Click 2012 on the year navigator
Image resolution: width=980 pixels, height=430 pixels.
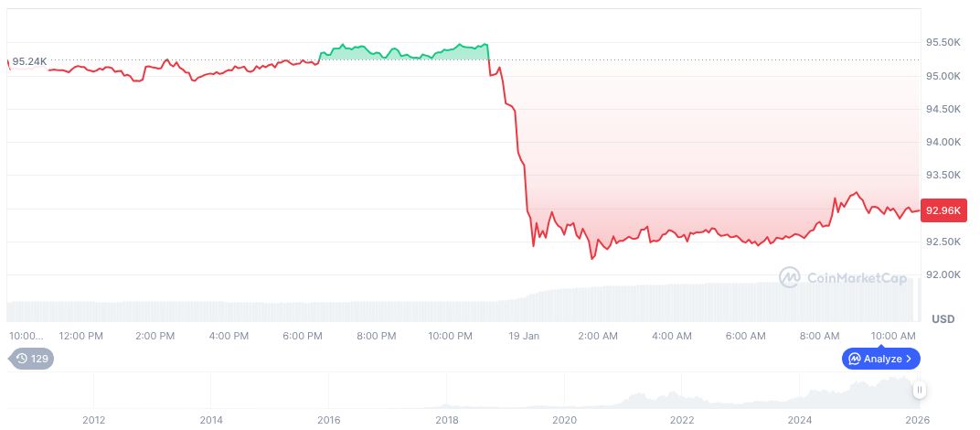click(92, 420)
